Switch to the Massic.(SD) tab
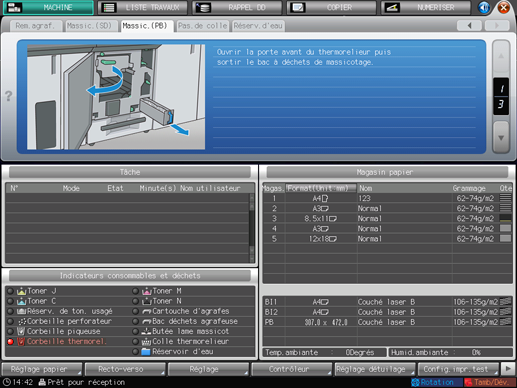 click(90, 26)
